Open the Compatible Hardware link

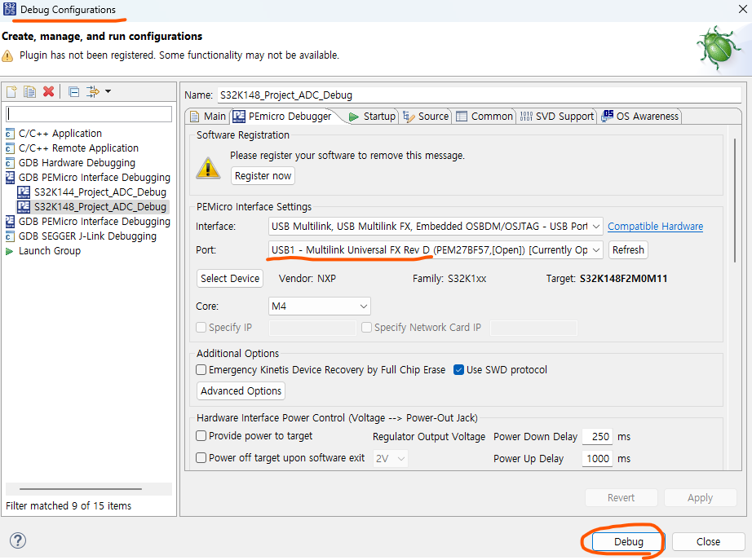pos(655,227)
